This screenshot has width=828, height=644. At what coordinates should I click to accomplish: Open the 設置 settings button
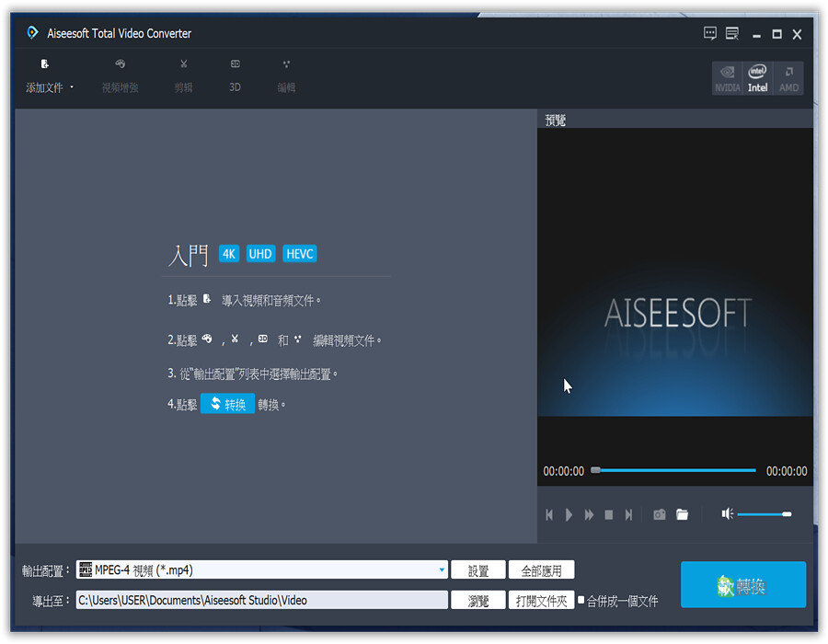pyautogui.click(x=478, y=570)
